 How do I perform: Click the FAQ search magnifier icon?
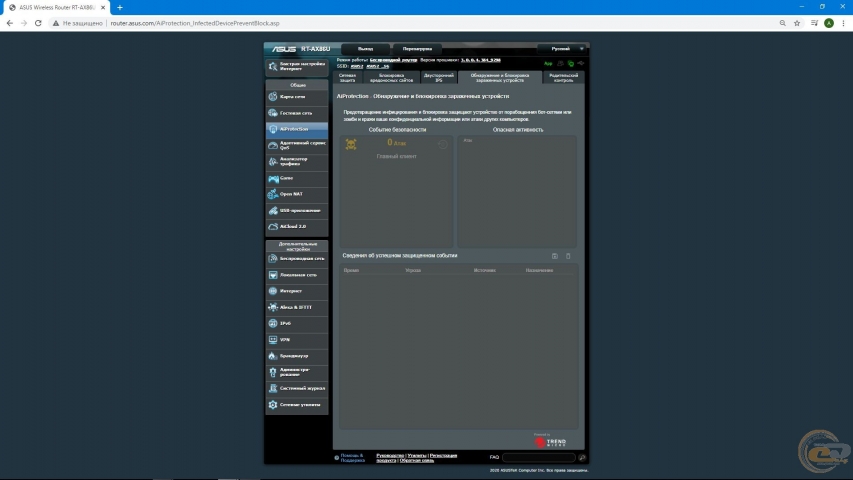pyautogui.click(x=582, y=458)
